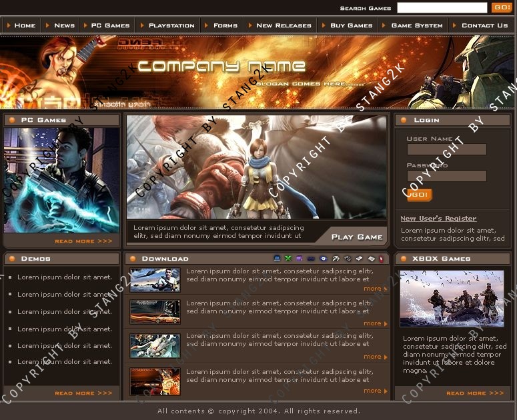The height and width of the screenshot is (420, 517).
Task: Go to New Releases in the navigation bar
Action: point(284,25)
